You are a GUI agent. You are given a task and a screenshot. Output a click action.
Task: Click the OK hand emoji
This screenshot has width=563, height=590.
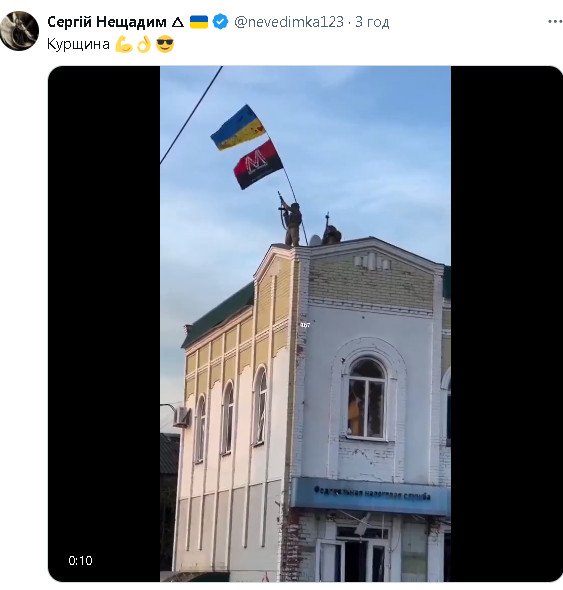[144, 44]
